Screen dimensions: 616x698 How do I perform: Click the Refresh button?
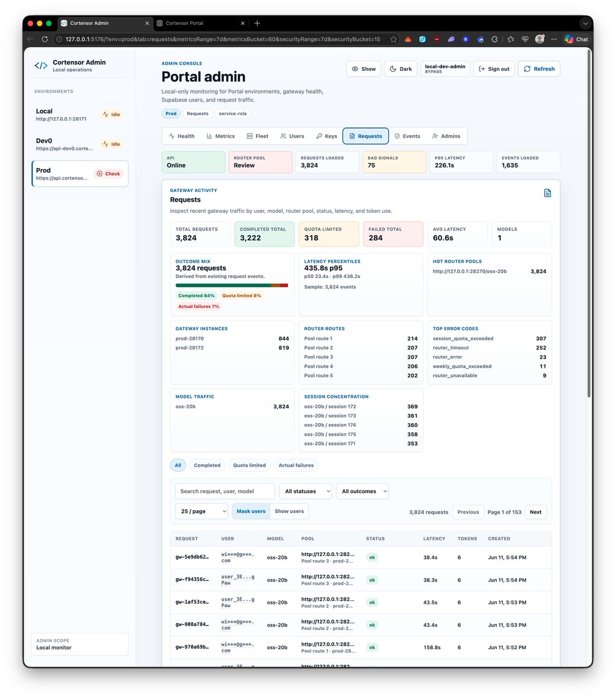[539, 69]
